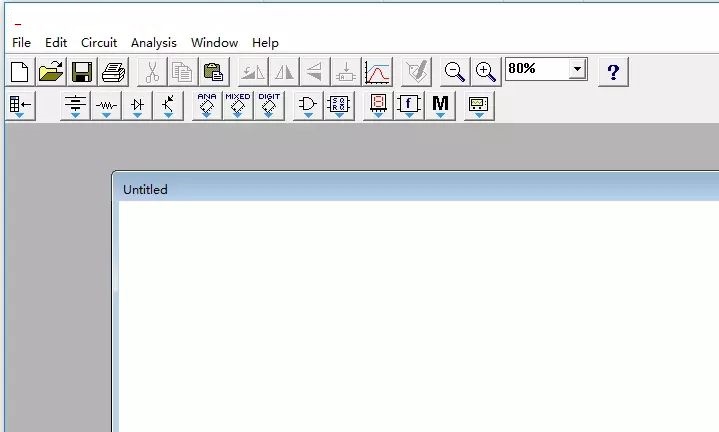
Task: Open the Analog ICs (ANA) bin
Action: [x=207, y=105]
